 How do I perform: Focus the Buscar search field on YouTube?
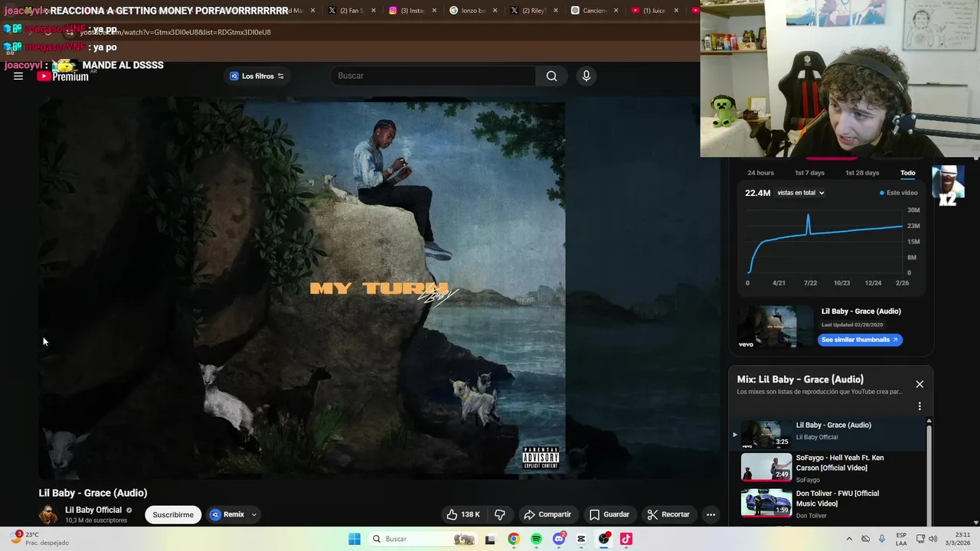(433, 76)
